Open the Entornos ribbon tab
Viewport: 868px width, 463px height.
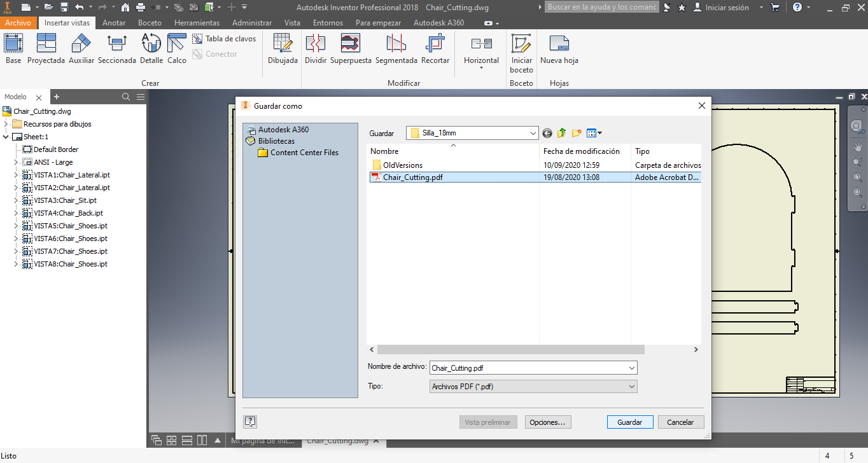[x=328, y=22]
